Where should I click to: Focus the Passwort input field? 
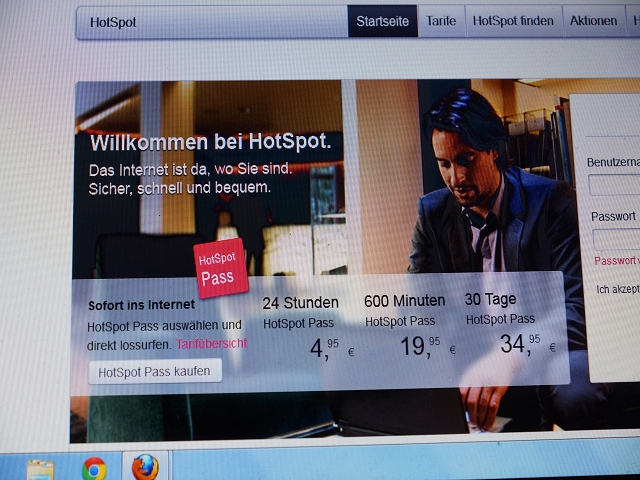tap(616, 240)
